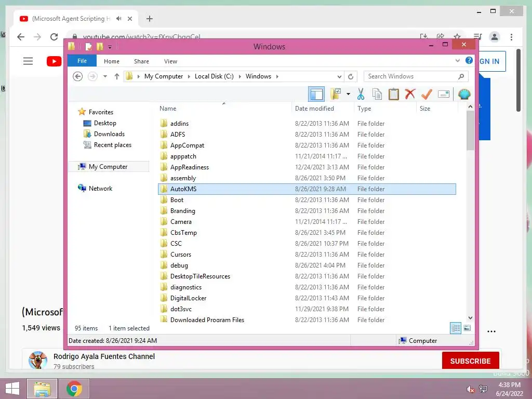Click the red X Delete toolbar icon
This screenshot has height=399, width=532.
pyautogui.click(x=410, y=94)
